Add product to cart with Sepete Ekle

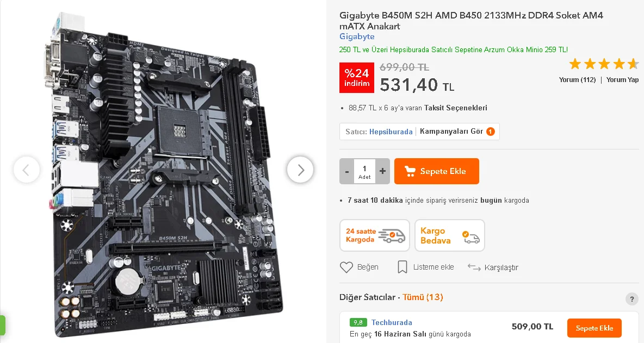click(437, 171)
